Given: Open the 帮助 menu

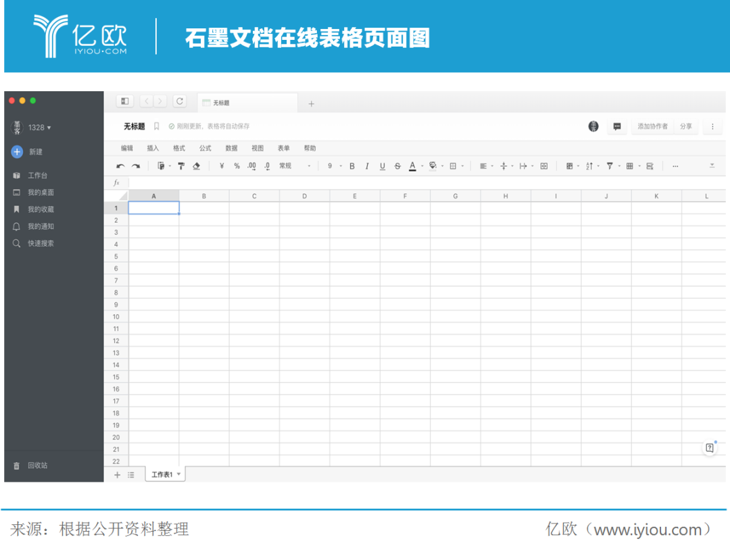Looking at the screenshot, I should [310, 148].
